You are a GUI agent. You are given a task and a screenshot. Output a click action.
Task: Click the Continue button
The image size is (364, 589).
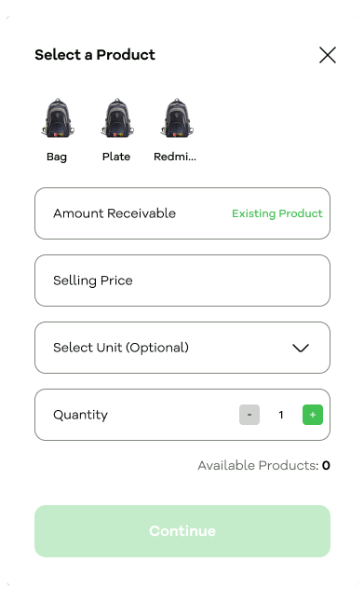pyautogui.click(x=182, y=531)
